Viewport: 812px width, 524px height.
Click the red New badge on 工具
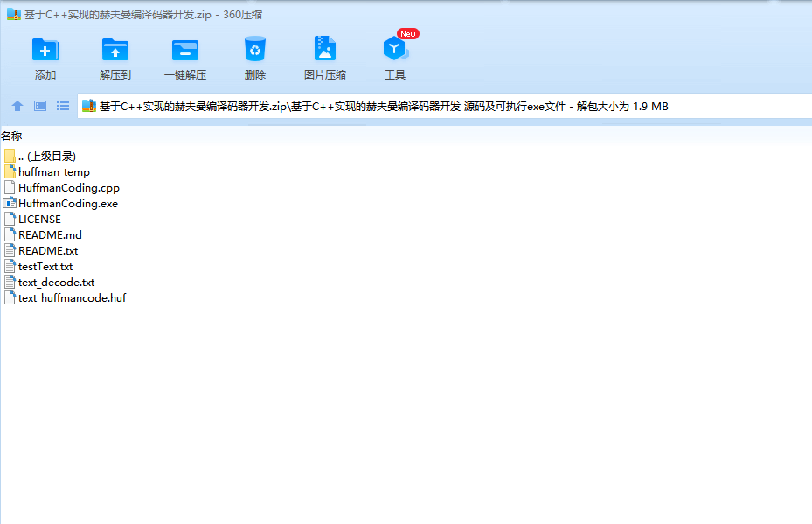[x=408, y=34]
